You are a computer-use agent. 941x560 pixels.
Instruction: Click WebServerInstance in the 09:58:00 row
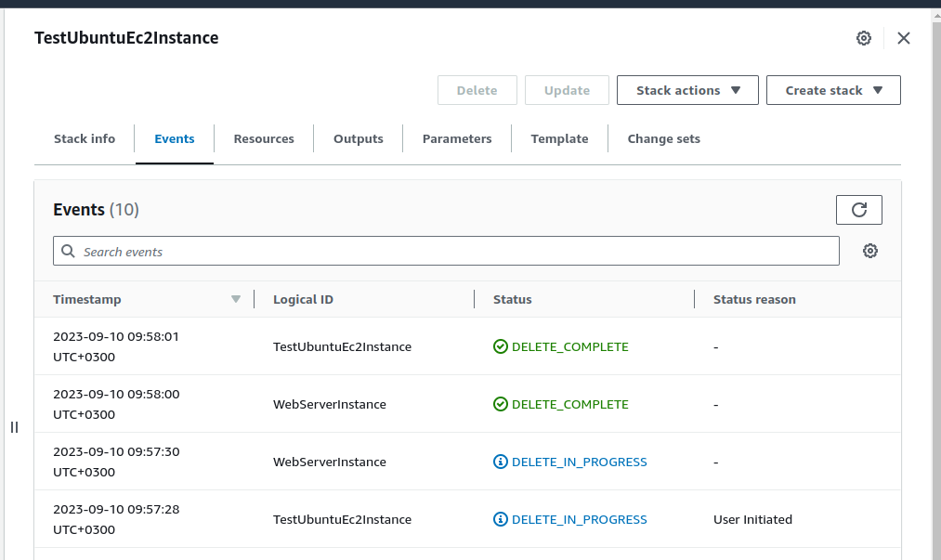[x=330, y=404]
